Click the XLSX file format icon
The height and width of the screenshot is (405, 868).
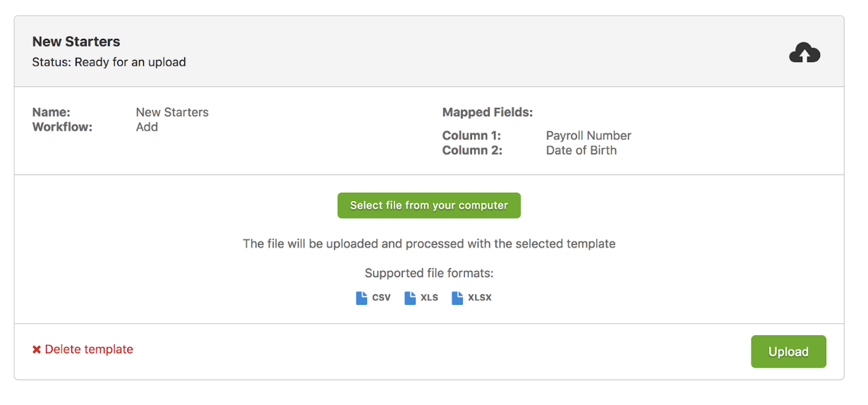(x=457, y=298)
